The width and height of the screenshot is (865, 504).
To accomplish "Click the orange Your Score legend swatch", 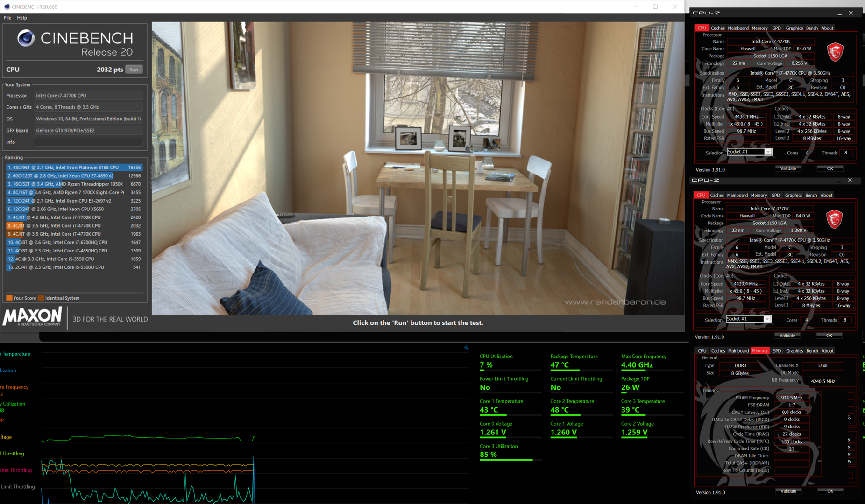I will (9, 298).
